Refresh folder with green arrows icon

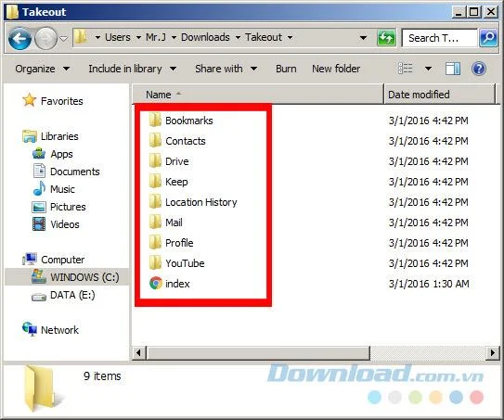point(386,38)
